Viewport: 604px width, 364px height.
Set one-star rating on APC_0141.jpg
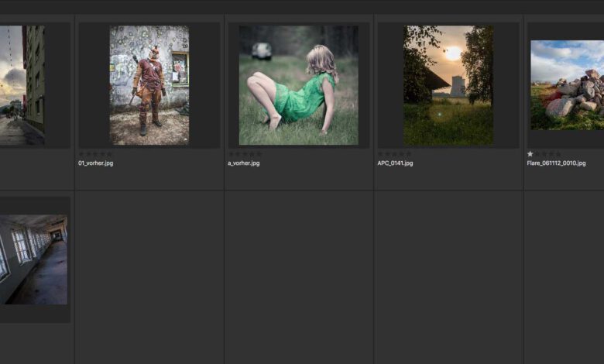(x=380, y=154)
